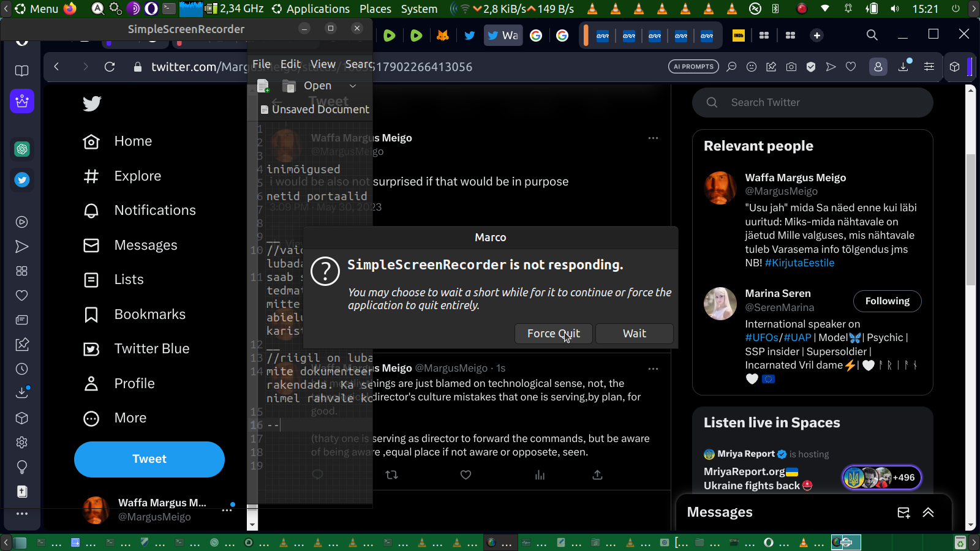980x551 pixels.
Task: Open the browser profile icon in the toolbar
Action: 878,67
